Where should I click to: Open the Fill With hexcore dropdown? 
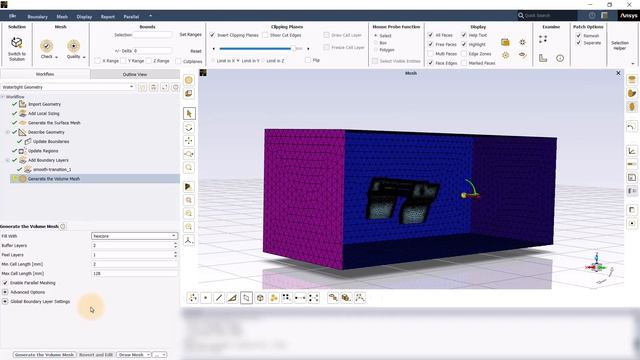coord(134,236)
